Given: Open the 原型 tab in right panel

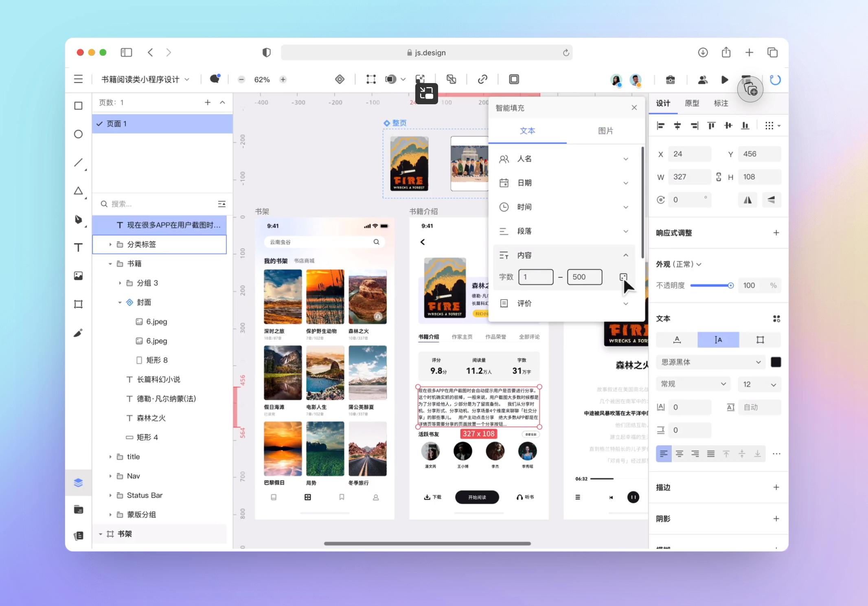Looking at the screenshot, I should 692,103.
